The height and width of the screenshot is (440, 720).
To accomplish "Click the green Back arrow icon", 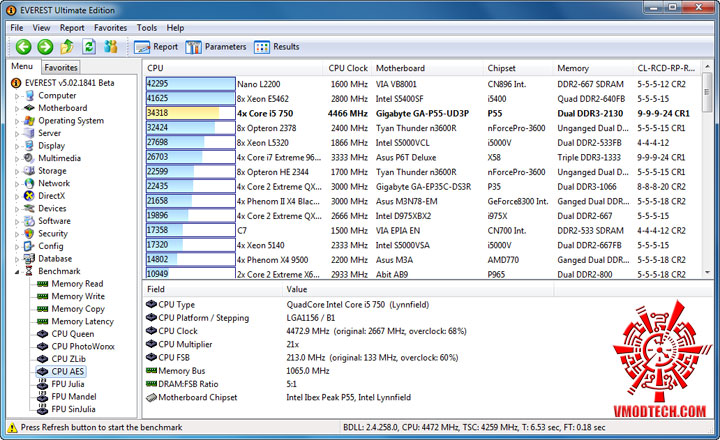I will pos(23,46).
